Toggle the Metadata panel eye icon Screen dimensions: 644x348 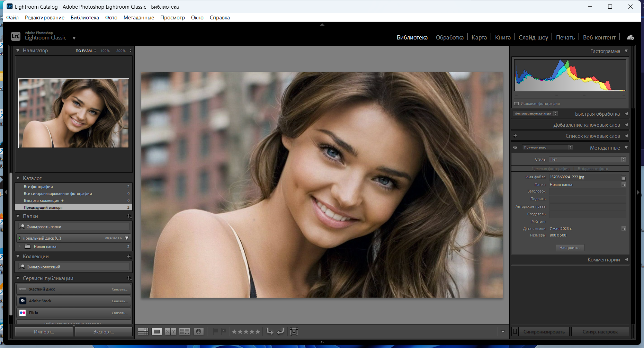tap(515, 148)
